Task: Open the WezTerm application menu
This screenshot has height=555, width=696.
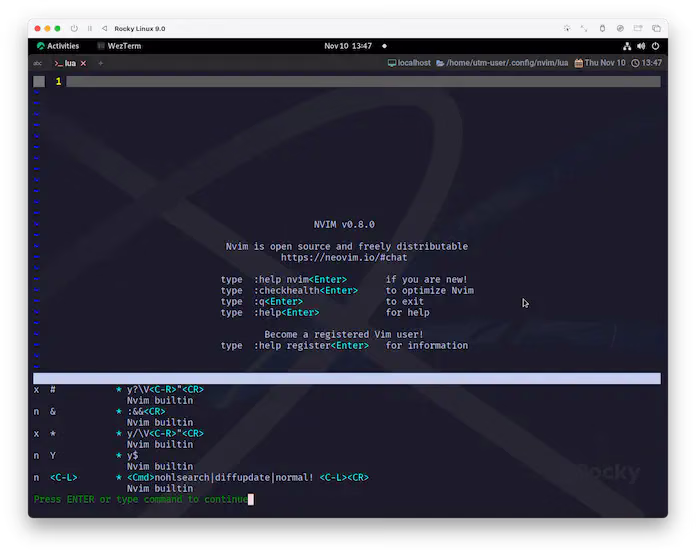Action: pyautogui.click(x=119, y=46)
